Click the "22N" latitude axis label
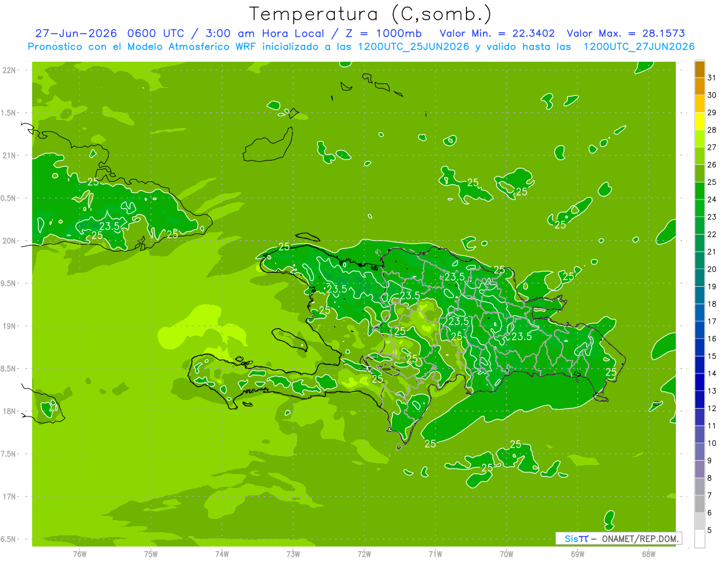Image resolution: width=728 pixels, height=562 pixels. [10, 70]
